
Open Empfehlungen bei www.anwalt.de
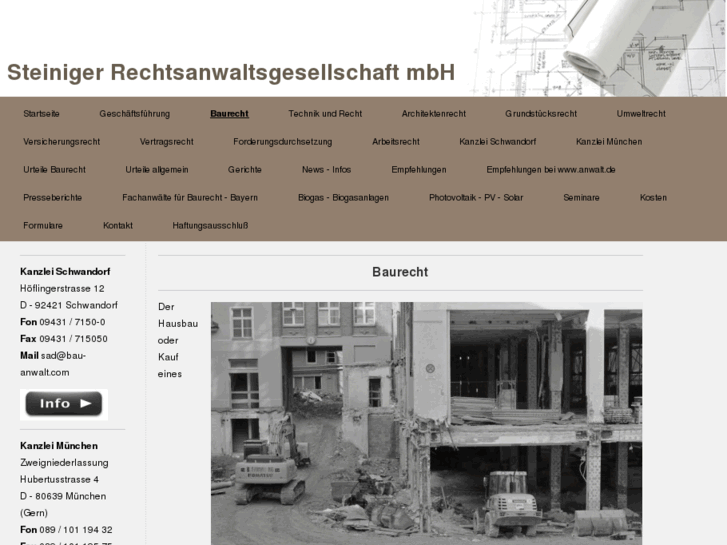(551, 170)
